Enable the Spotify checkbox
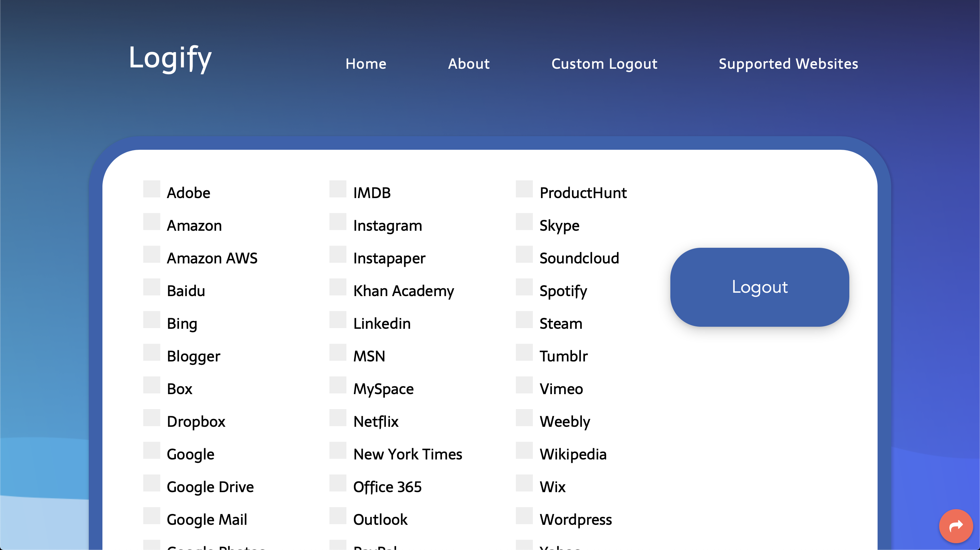The width and height of the screenshot is (980, 550). [x=524, y=287]
